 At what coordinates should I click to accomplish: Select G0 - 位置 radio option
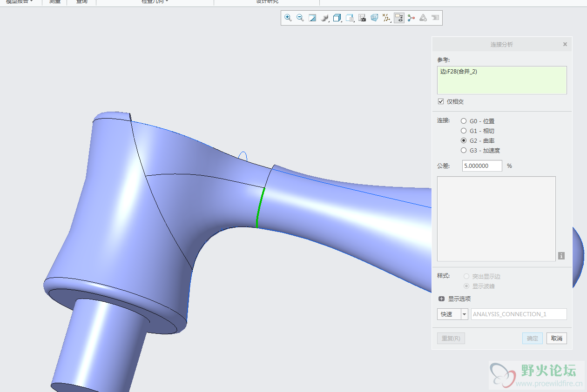463,121
